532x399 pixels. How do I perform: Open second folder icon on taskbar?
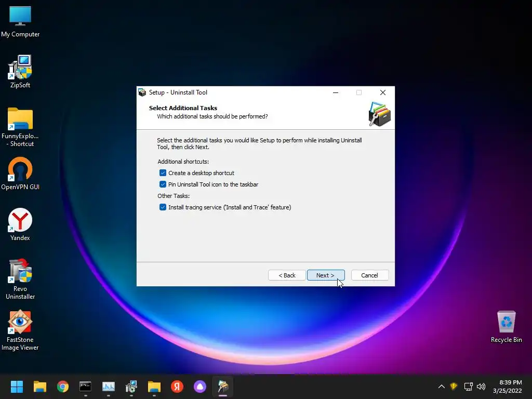154,387
